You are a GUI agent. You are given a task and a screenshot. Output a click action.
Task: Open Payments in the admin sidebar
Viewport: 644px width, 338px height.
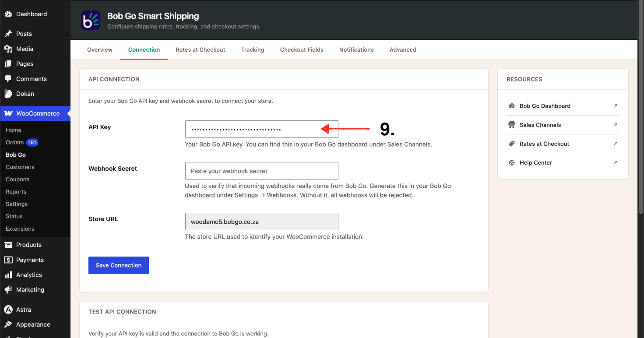tap(35, 260)
